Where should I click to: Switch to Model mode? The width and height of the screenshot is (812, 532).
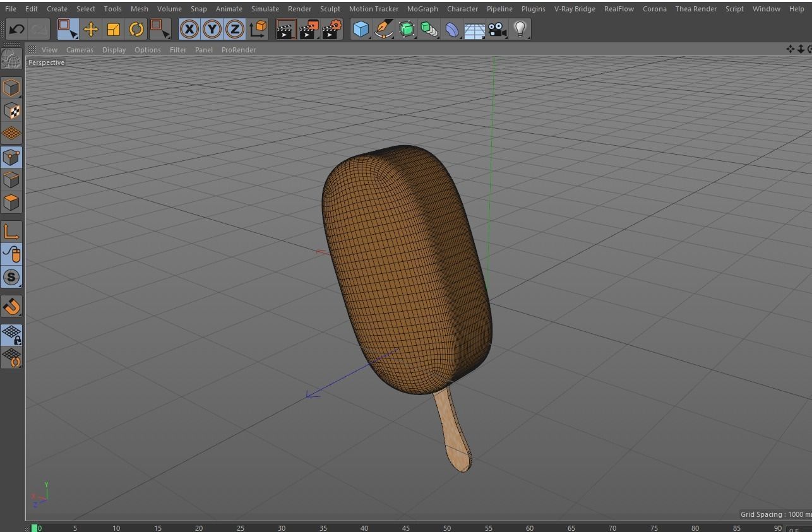point(11,88)
